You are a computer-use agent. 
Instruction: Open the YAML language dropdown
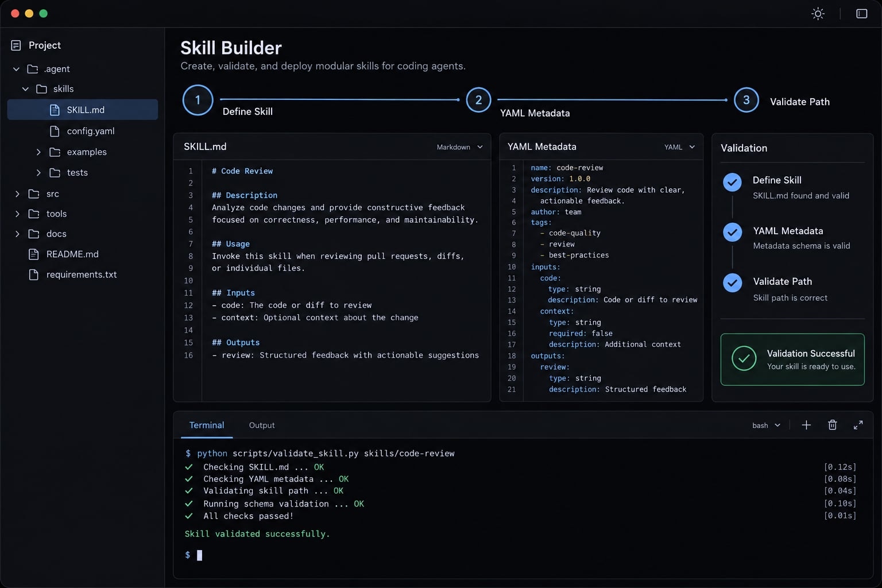coord(680,147)
